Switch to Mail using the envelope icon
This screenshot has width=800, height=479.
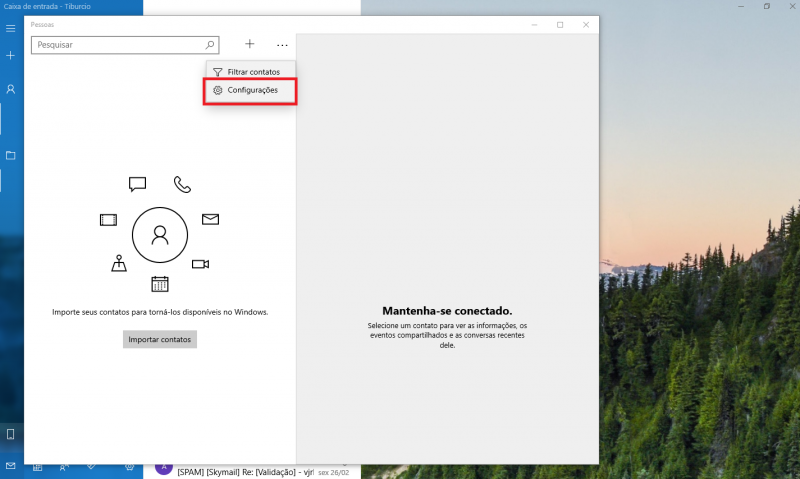11,466
